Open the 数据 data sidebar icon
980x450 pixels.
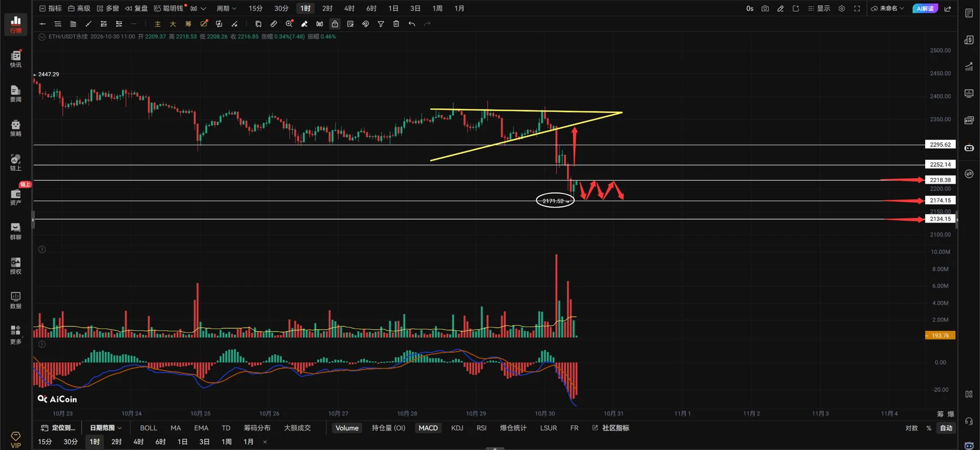(x=16, y=300)
